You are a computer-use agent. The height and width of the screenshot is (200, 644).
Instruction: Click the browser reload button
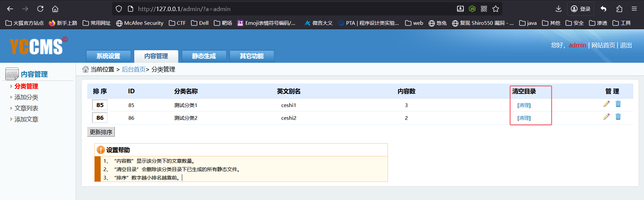pyautogui.click(x=40, y=9)
